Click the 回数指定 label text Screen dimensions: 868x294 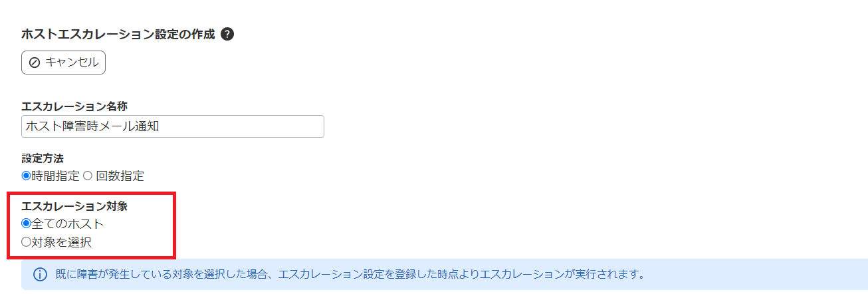pyautogui.click(x=120, y=176)
